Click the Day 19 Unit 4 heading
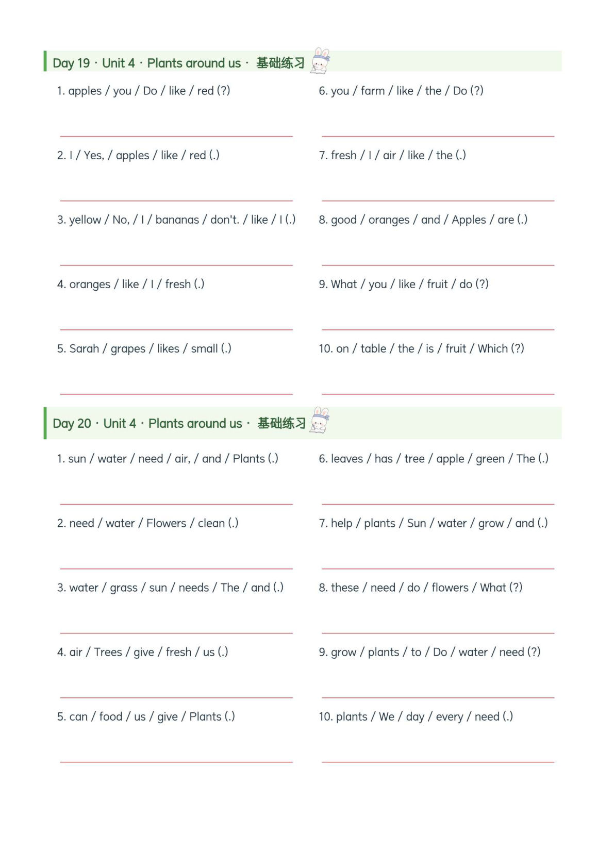This screenshot has width=614, height=868. click(179, 63)
